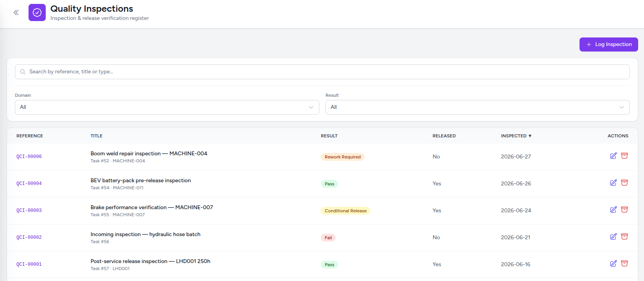Delete inspection QCI-00006
Screen dimensions: 644x281
pyautogui.click(x=624, y=156)
